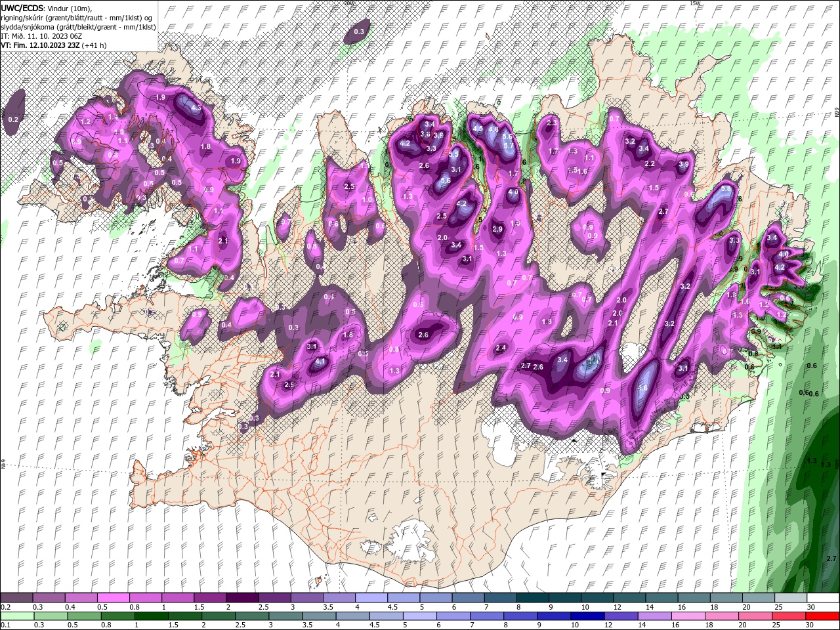The height and width of the screenshot is (630, 840).
Task: Select the valid time "VT: Fim. 12.10.2023 23Z"
Action: [x=41, y=45]
